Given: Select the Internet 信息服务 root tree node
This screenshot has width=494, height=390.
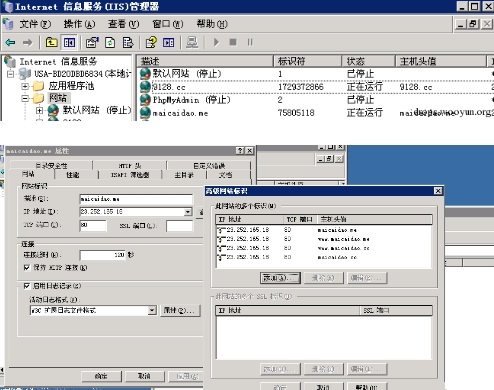Looking at the screenshot, I should tap(58, 61).
